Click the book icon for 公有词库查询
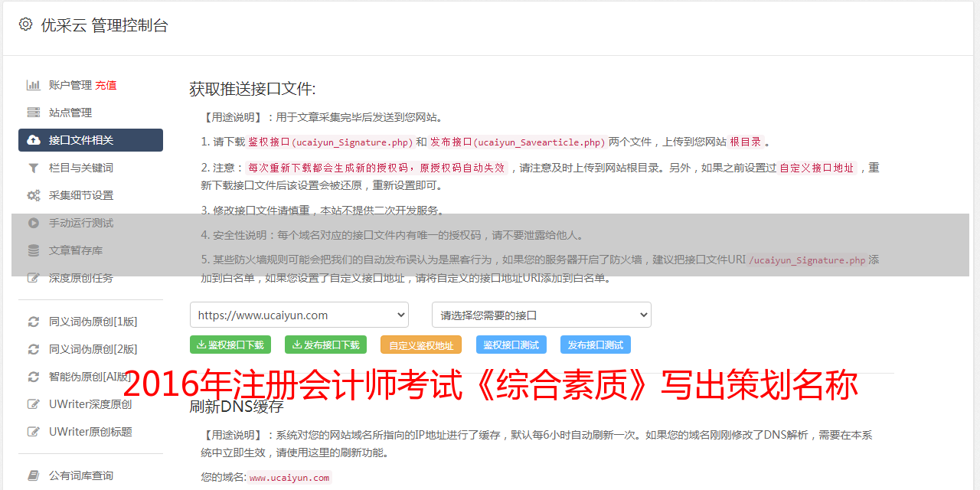The height and width of the screenshot is (490, 980). pyautogui.click(x=34, y=475)
